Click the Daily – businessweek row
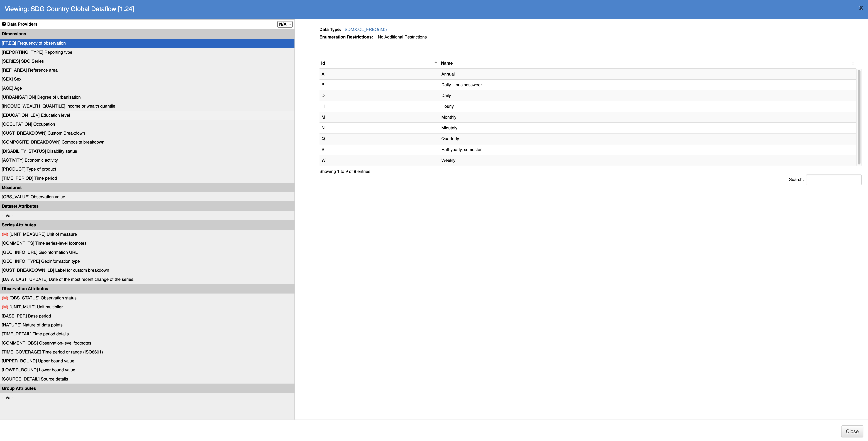The width and height of the screenshot is (868, 441). click(588, 85)
